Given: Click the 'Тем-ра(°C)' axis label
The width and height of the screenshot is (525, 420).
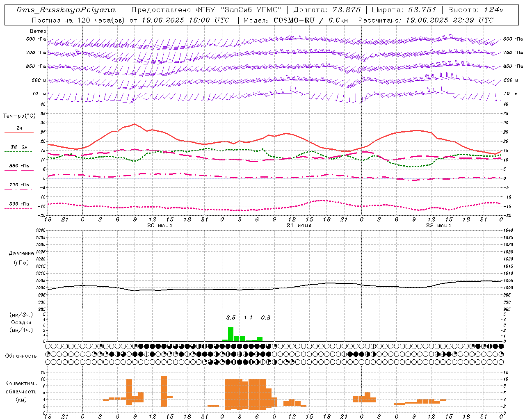Looking at the screenshot, I should click(19, 116).
